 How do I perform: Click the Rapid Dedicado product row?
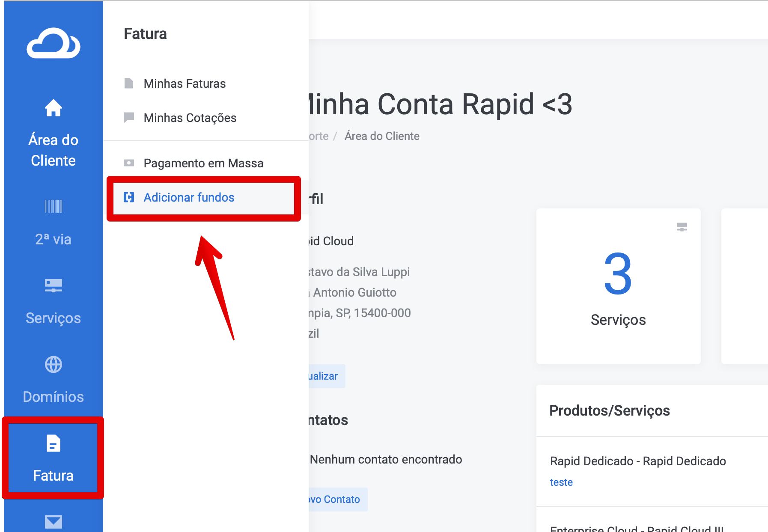[x=652, y=472]
